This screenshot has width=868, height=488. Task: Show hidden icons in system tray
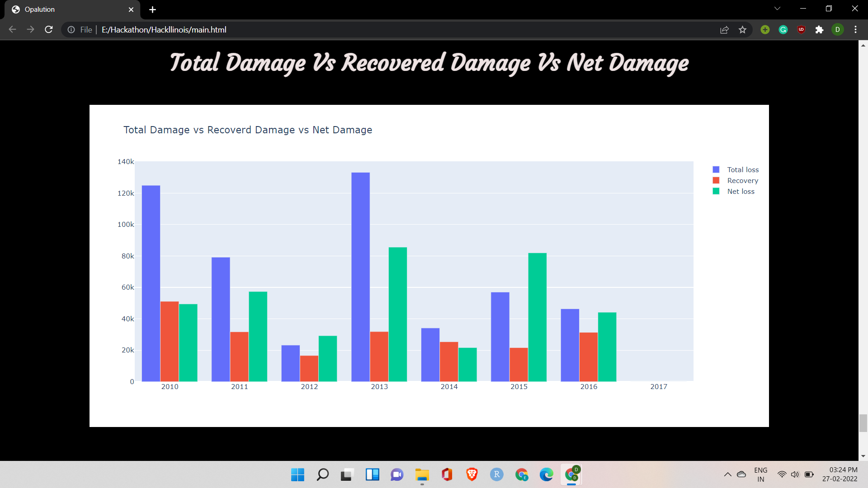727,474
